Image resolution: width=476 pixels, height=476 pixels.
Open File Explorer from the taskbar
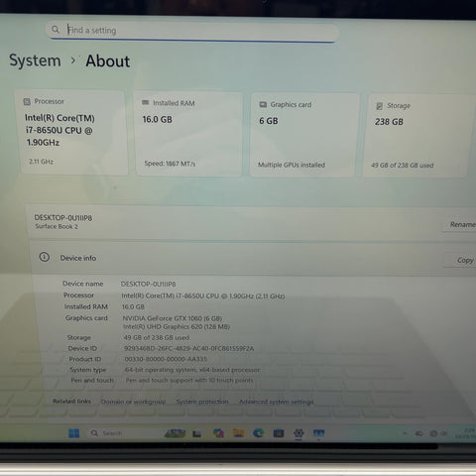click(238, 433)
